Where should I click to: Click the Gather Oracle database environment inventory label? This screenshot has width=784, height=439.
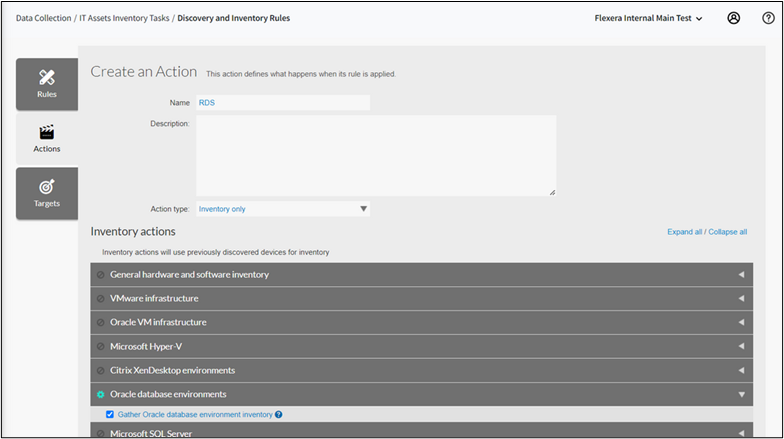[x=195, y=414]
